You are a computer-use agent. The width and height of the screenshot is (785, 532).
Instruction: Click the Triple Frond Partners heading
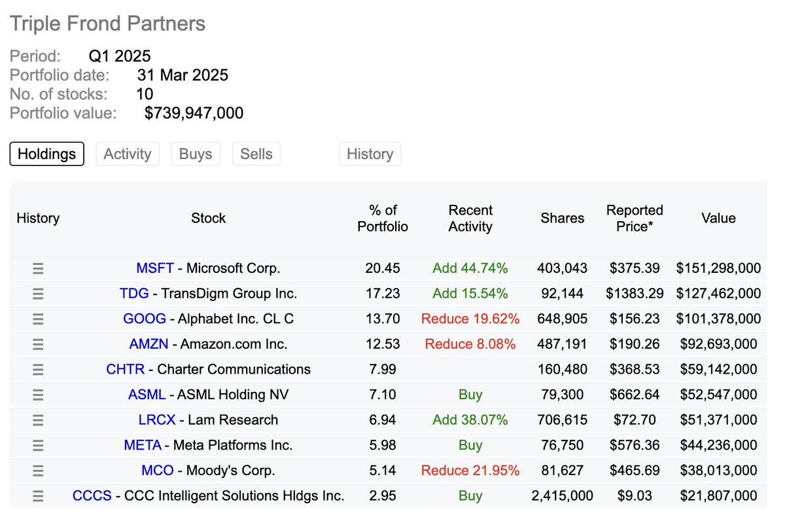107,24
